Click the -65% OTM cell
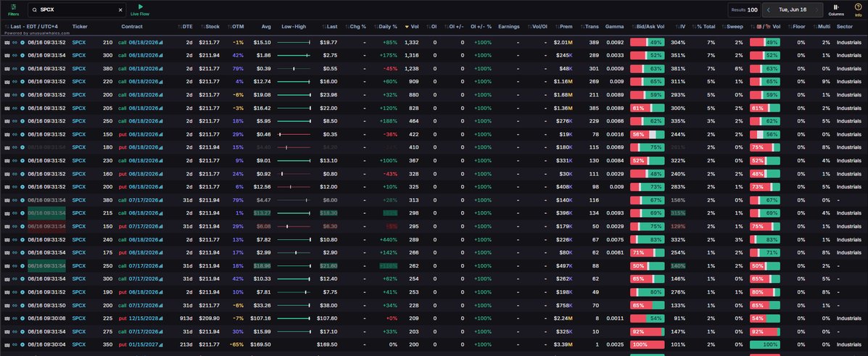Viewport: 868px width, 356px height. 237,344
